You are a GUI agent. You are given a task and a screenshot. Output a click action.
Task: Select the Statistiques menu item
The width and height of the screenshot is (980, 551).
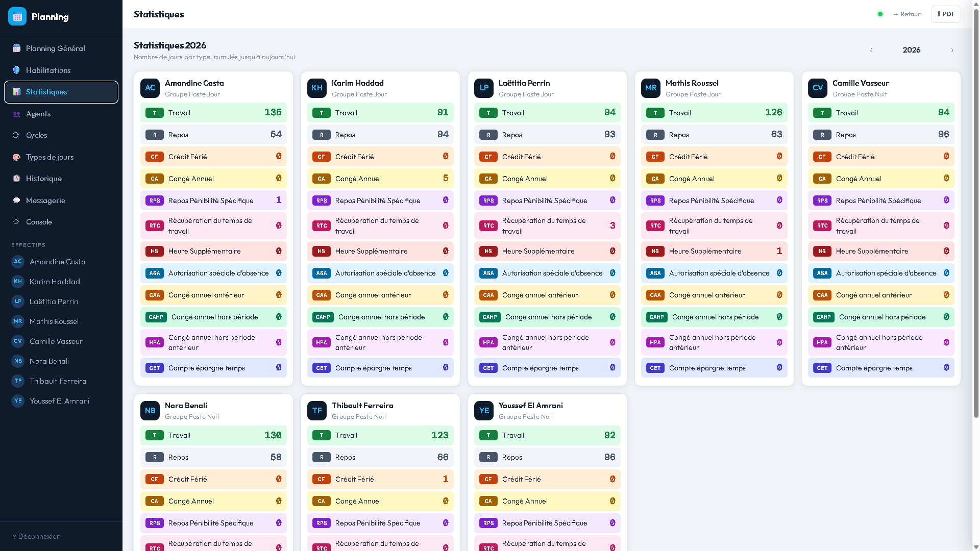click(x=61, y=92)
